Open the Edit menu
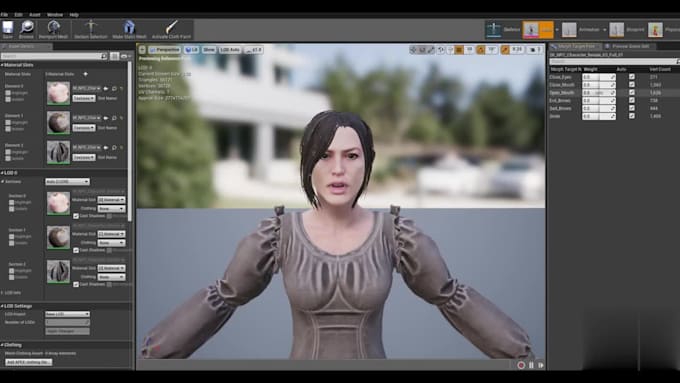680x383 pixels. click(x=18, y=15)
